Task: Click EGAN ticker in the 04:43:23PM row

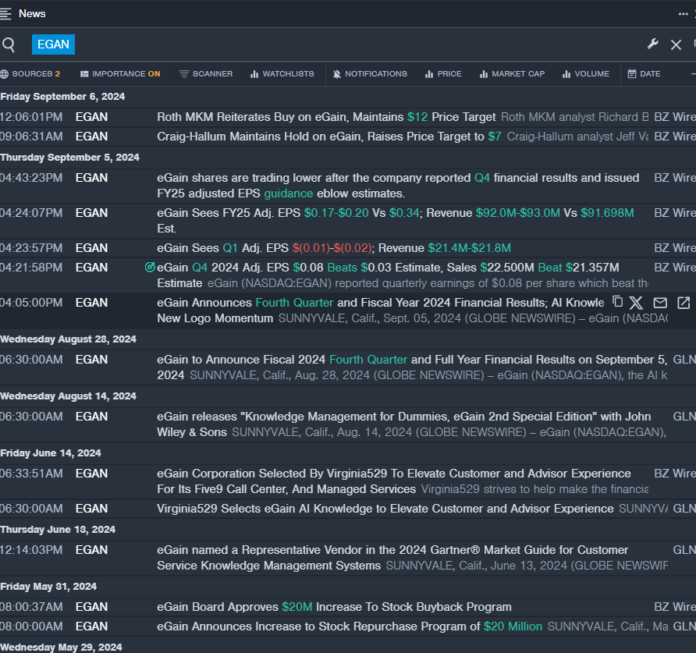Action: pyautogui.click(x=91, y=178)
